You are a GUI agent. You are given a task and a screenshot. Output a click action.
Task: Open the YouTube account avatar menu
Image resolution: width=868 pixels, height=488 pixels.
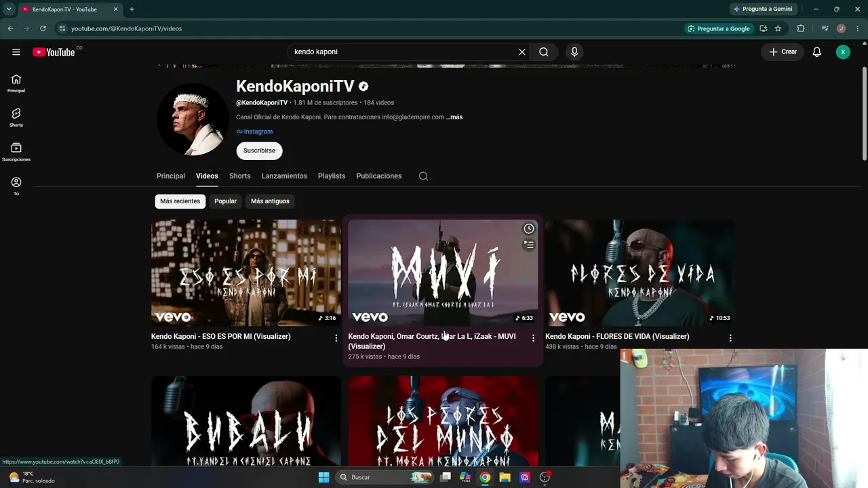[843, 52]
